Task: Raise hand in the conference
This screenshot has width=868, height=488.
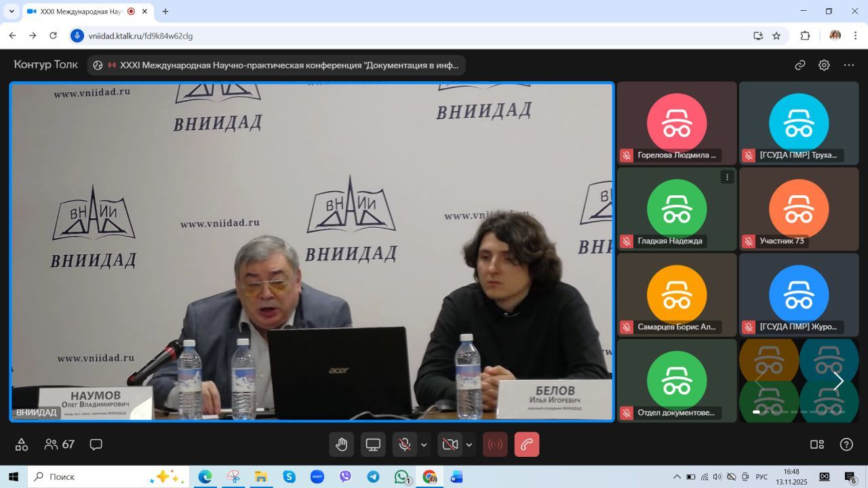Action: point(342,445)
